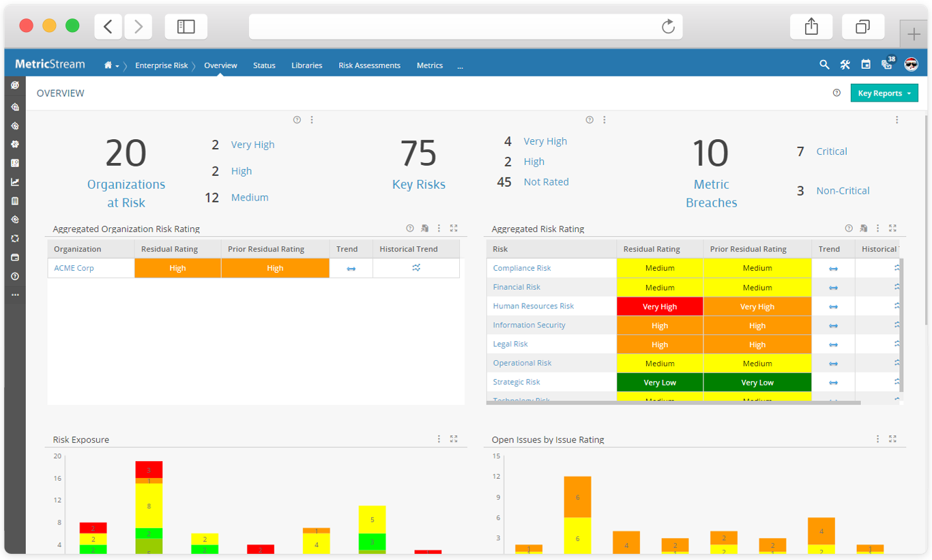
Task: Click the charts icon in the left sidebar
Action: tap(14, 181)
